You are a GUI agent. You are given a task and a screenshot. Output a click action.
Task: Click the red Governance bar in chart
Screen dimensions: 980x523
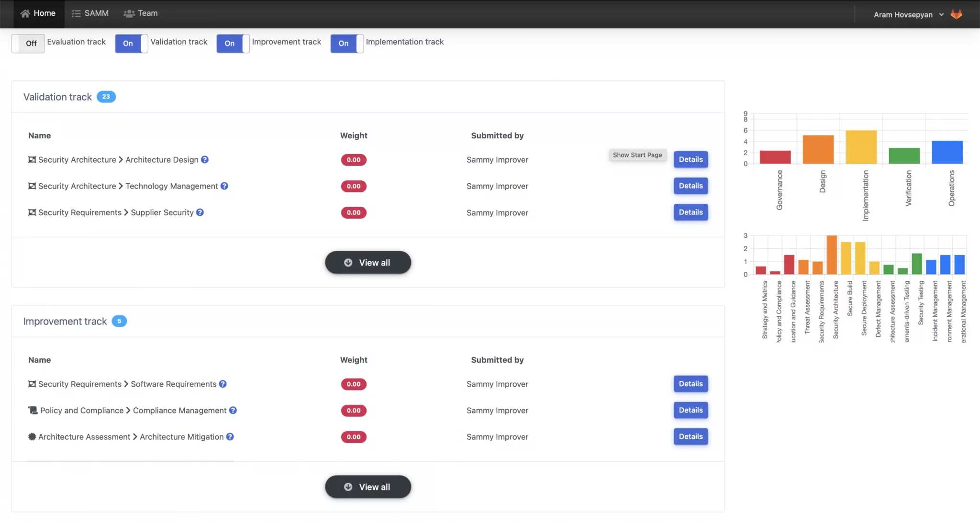[775, 157]
